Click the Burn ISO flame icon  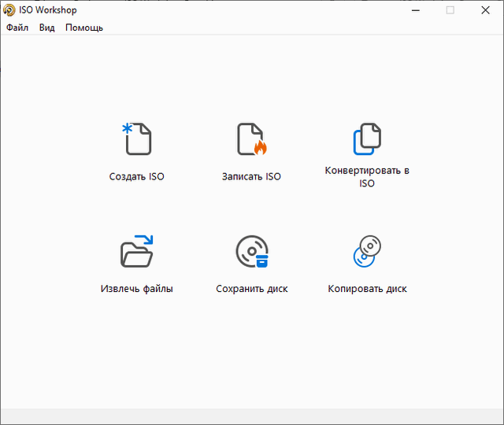click(x=252, y=139)
